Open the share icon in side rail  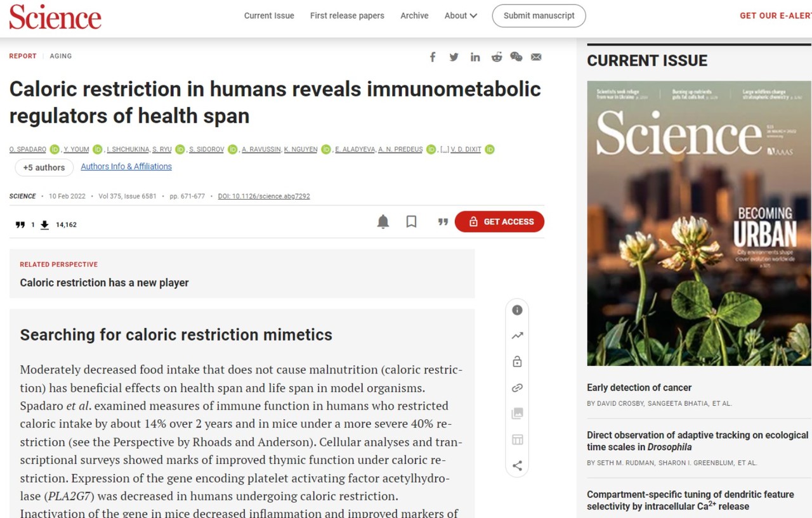coord(517,466)
